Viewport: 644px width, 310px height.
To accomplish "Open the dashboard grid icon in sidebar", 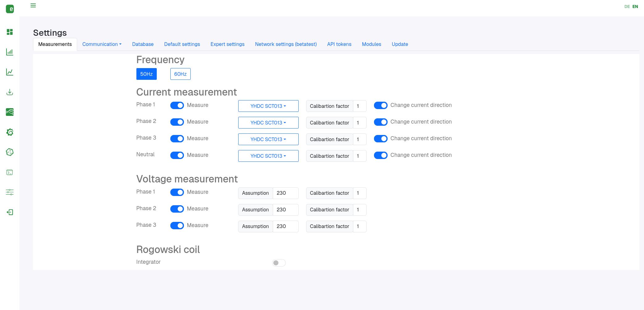I will tap(10, 32).
